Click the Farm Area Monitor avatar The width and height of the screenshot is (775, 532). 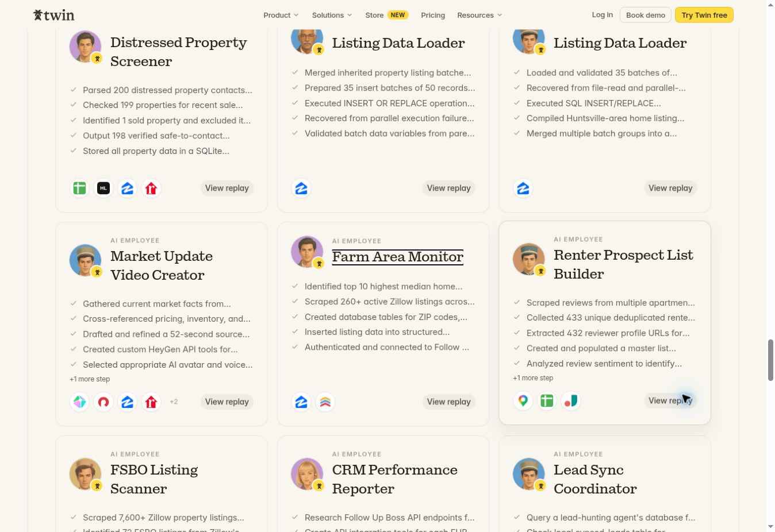[308, 252]
